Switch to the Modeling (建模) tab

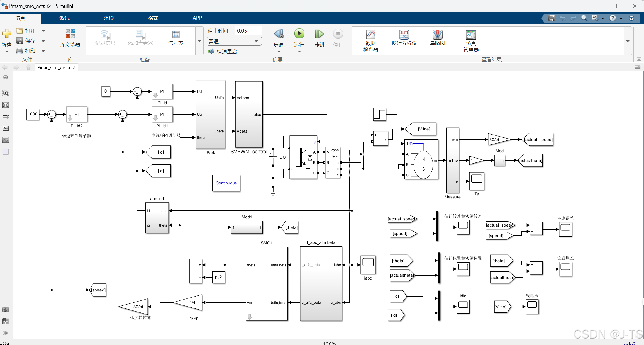(x=109, y=18)
